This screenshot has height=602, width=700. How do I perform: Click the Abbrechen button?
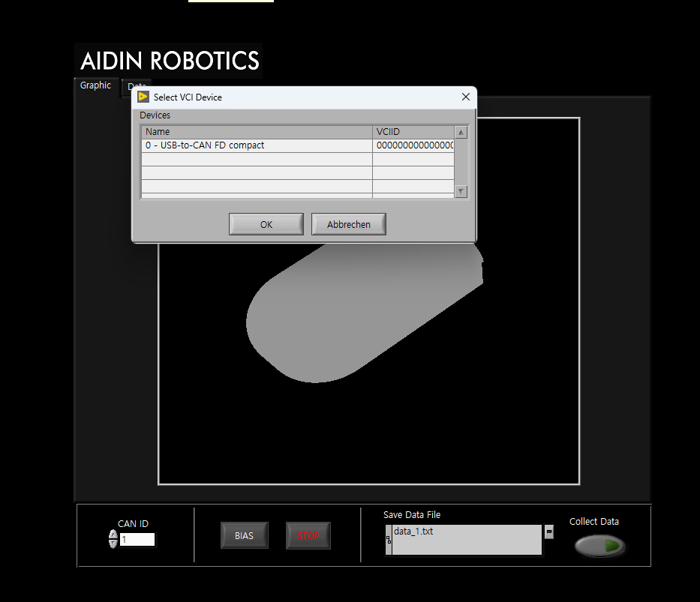click(349, 224)
